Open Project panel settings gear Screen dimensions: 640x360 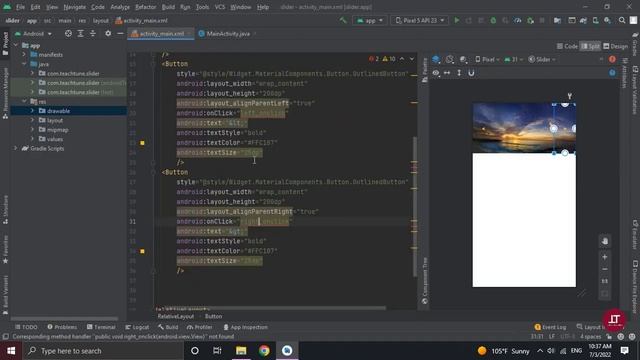108,33
